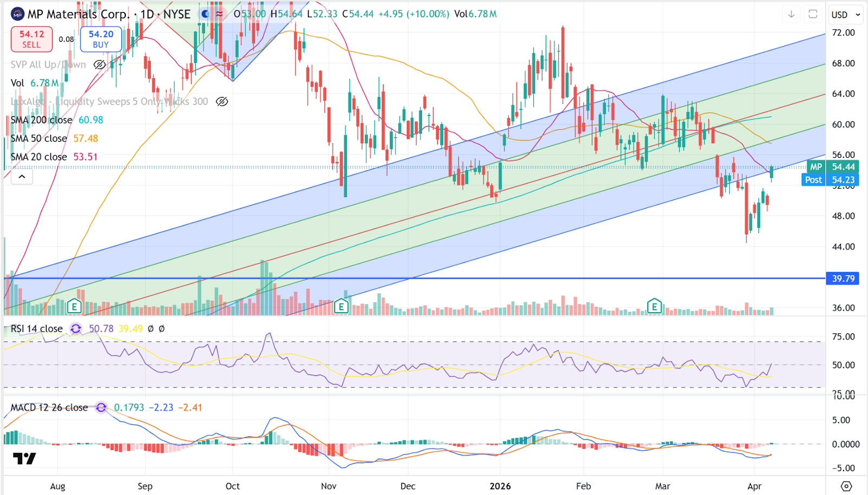Image resolution: width=868 pixels, height=495 pixels.
Task: Open chart settings gear in bottom-right corner
Action: [846, 486]
